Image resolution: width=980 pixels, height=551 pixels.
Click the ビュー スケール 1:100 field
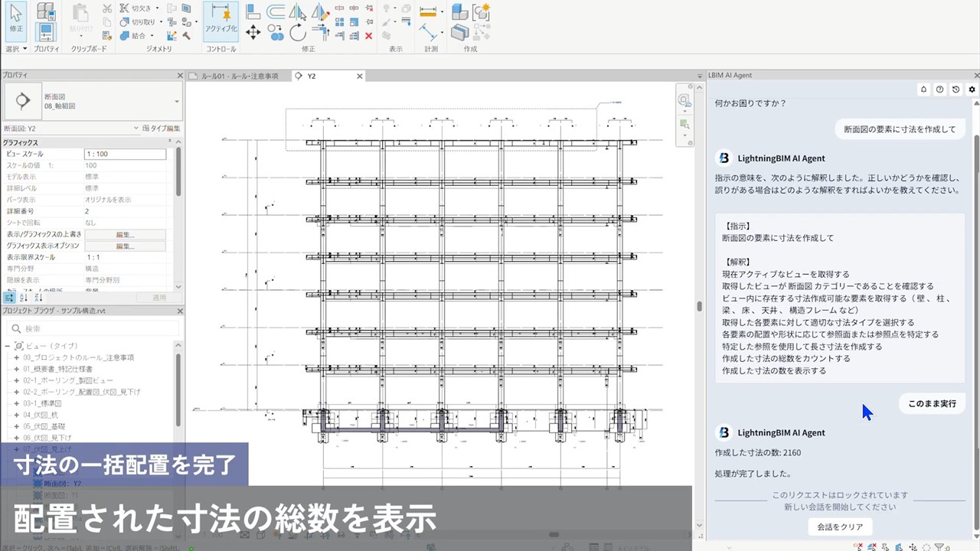click(x=124, y=154)
